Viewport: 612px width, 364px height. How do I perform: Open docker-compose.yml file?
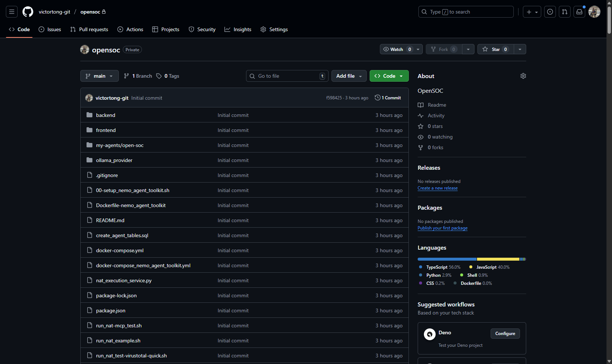click(x=120, y=250)
